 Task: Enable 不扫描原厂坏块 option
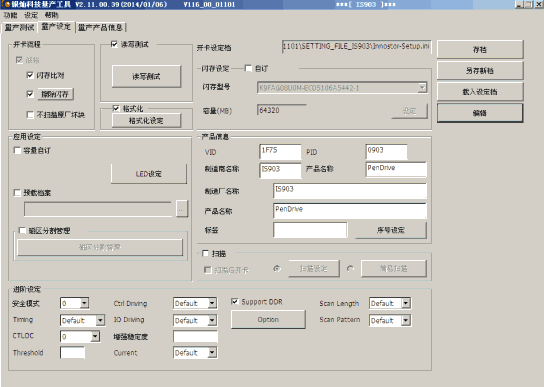pos(30,115)
